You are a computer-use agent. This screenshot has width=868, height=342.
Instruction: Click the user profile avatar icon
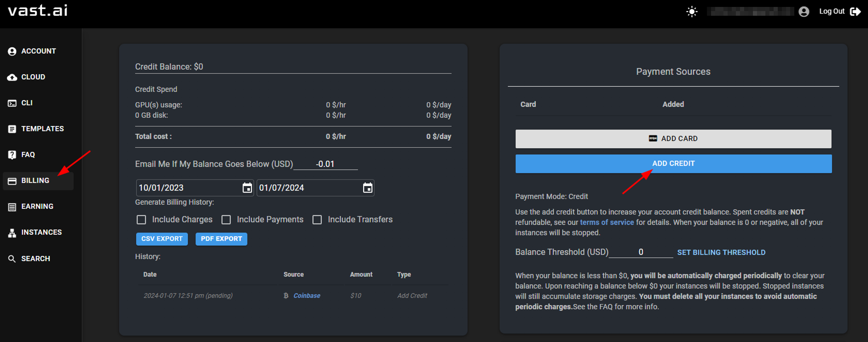click(804, 12)
